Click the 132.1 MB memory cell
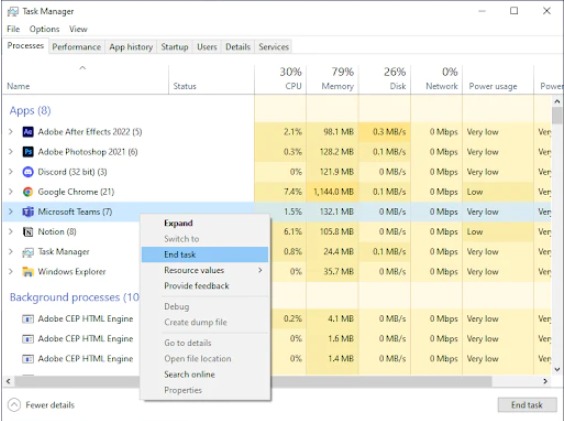The width and height of the screenshot is (564, 421). pyautogui.click(x=332, y=212)
